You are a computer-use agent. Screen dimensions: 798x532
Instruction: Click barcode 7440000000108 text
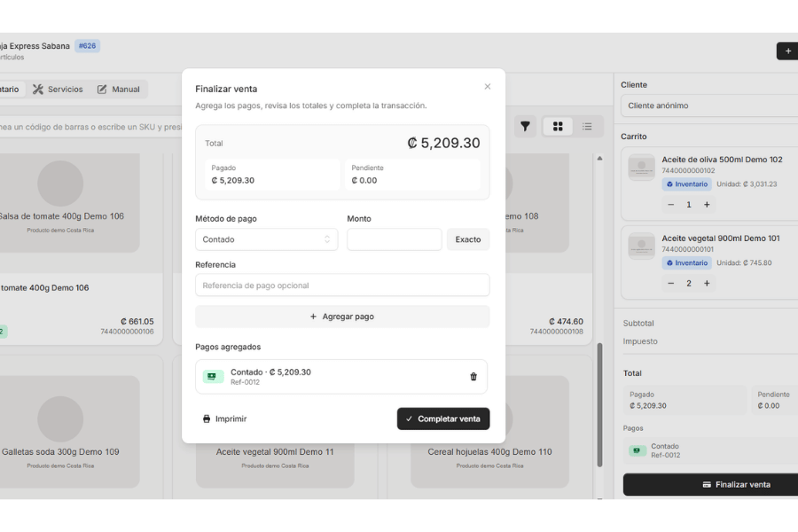(x=556, y=332)
